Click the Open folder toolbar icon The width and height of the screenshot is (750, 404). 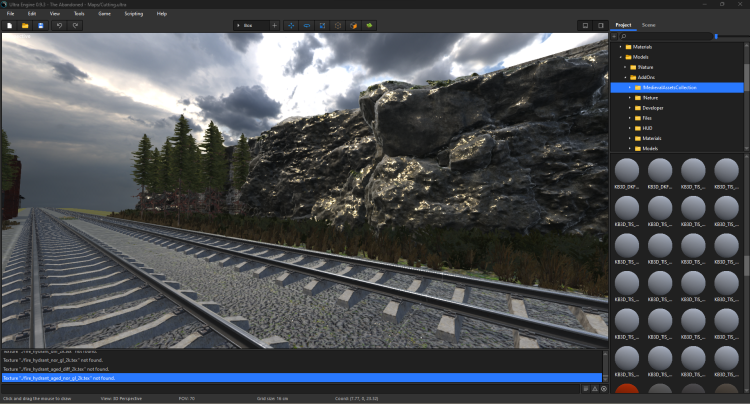[24, 25]
